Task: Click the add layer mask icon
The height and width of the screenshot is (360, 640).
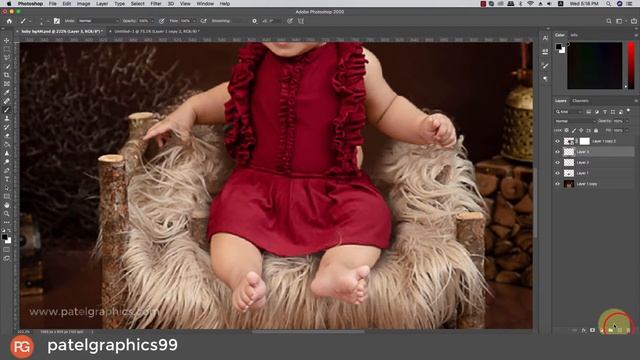Action: pos(592,330)
